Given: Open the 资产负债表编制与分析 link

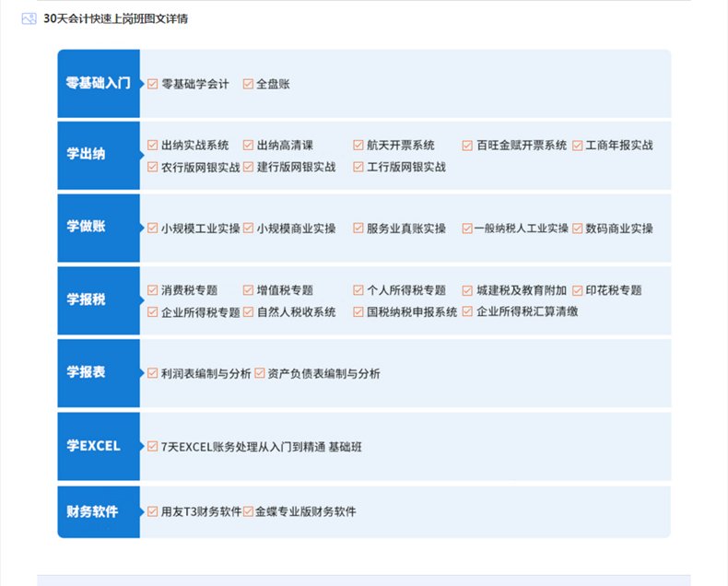Looking at the screenshot, I should (x=323, y=374).
